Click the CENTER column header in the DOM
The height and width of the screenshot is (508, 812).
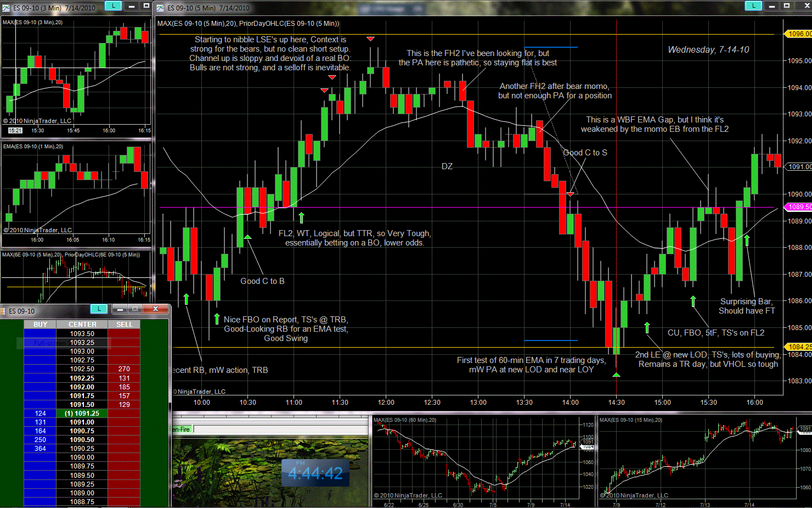pos(82,325)
